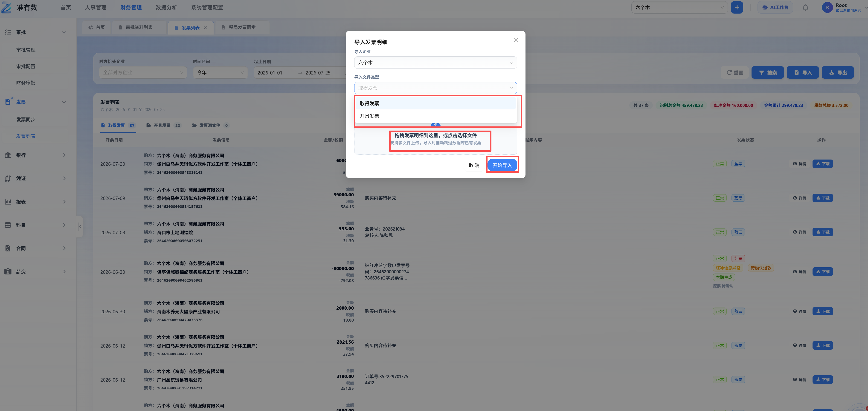
Task: Click the 银行 bank icon in sidebar
Action: pos(8,155)
